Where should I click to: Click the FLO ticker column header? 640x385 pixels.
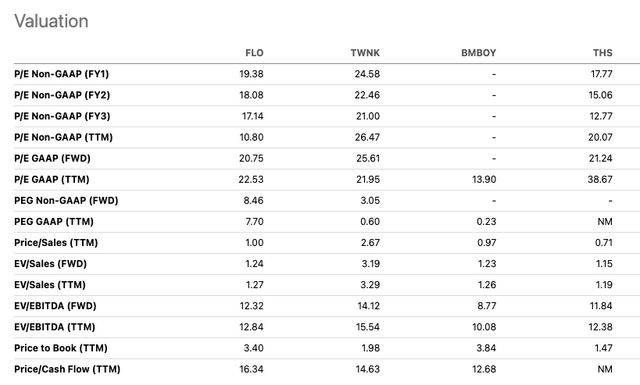(x=254, y=53)
